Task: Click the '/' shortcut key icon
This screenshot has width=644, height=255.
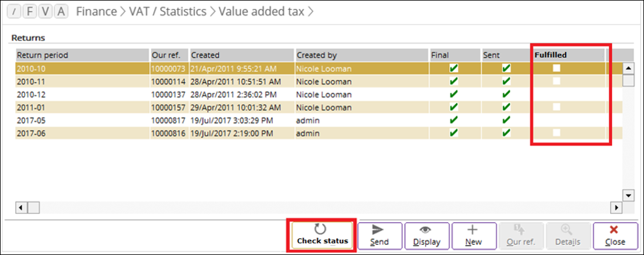Action: (13, 12)
